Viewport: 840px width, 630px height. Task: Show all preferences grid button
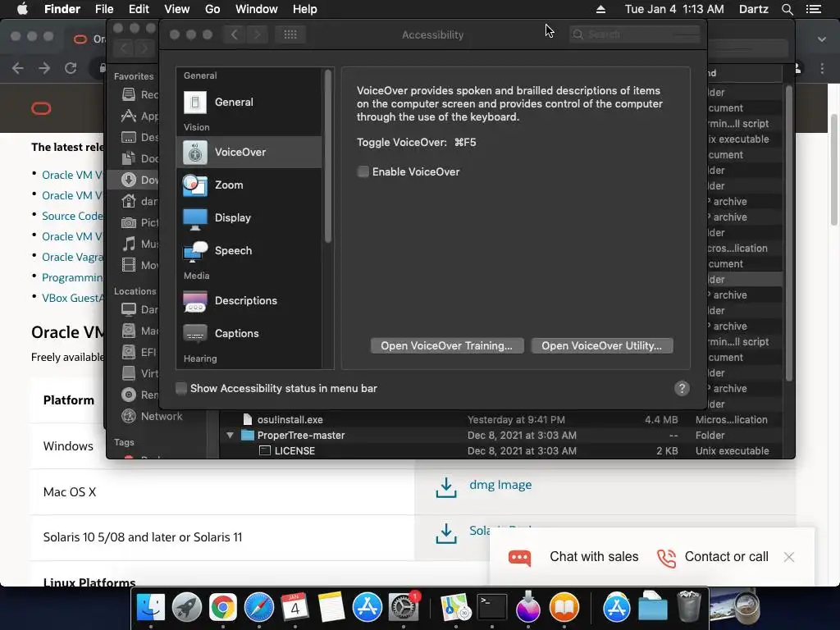(x=290, y=34)
